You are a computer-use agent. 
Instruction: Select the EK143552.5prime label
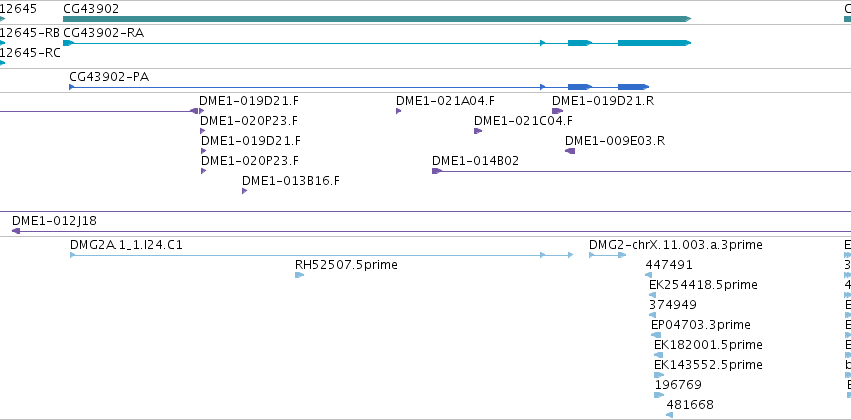708,365
